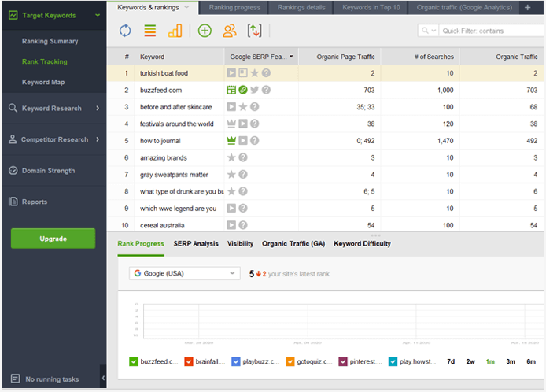This screenshot has width=546, height=392.
Task: Toggle the buzzfeed.c... chart checkbox
Action: pos(134,361)
